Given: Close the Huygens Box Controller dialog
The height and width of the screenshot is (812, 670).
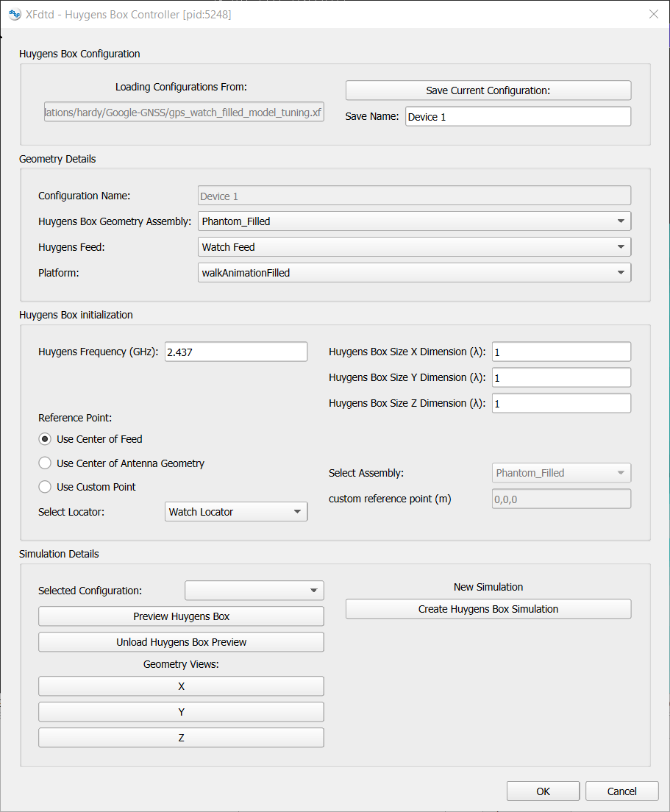Looking at the screenshot, I should (654, 15).
